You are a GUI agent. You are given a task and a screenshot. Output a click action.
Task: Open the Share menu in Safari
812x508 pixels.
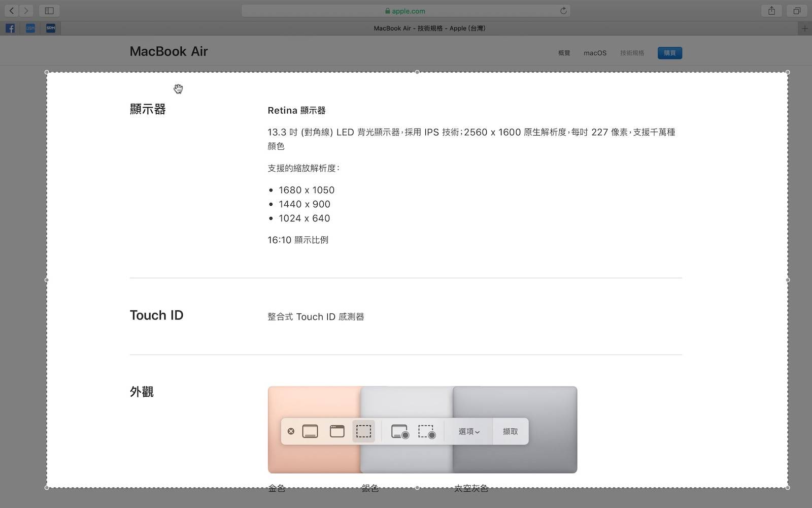click(771, 11)
